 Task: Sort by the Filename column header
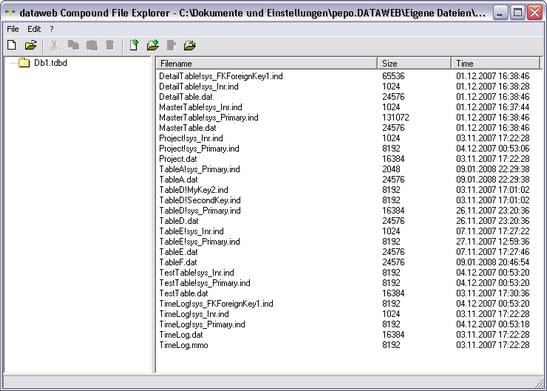pyautogui.click(x=267, y=63)
